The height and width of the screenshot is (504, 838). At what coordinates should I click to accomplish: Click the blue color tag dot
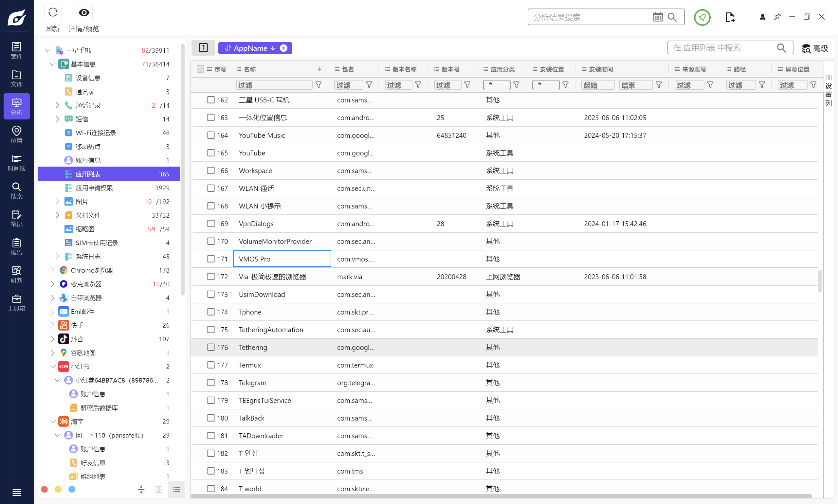pos(72,489)
